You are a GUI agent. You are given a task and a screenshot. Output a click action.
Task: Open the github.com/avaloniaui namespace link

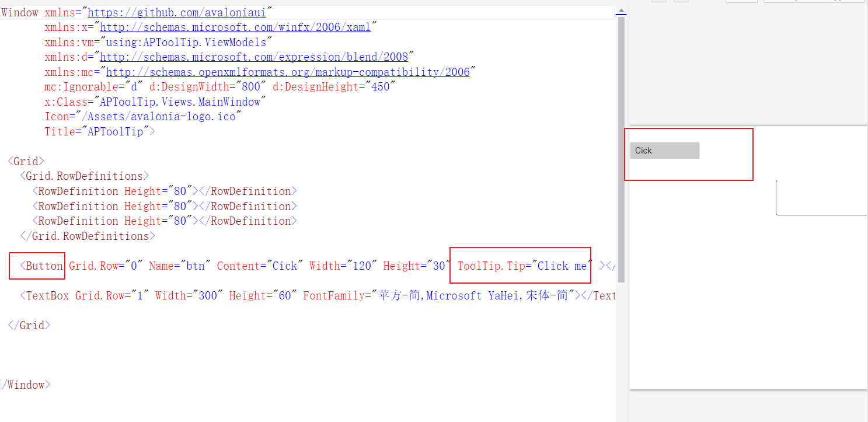177,12
